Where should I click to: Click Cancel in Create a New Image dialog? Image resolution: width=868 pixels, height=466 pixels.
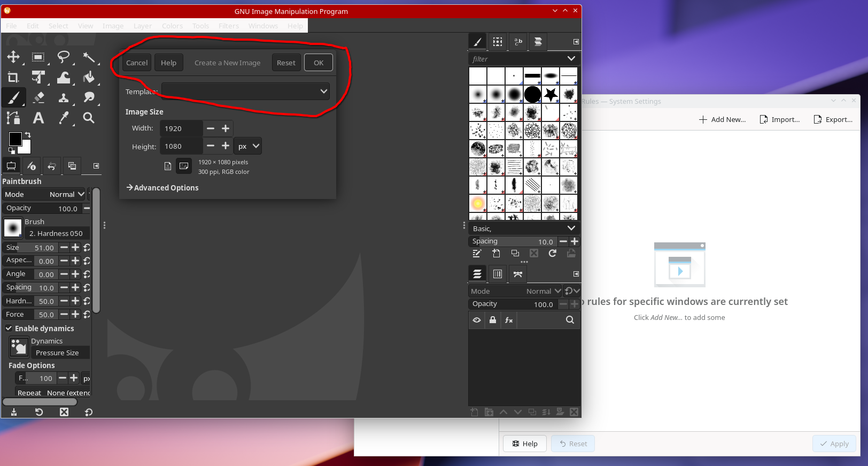[137, 63]
